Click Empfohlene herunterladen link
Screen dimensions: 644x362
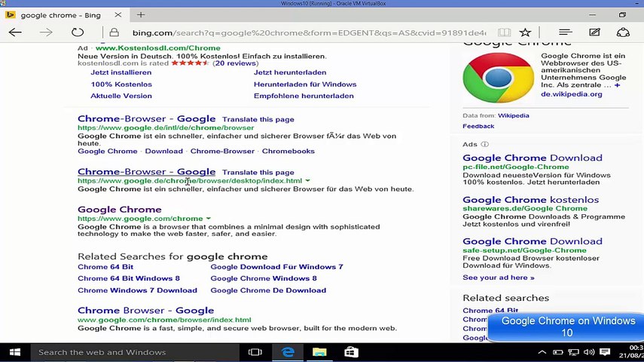pyautogui.click(x=304, y=96)
